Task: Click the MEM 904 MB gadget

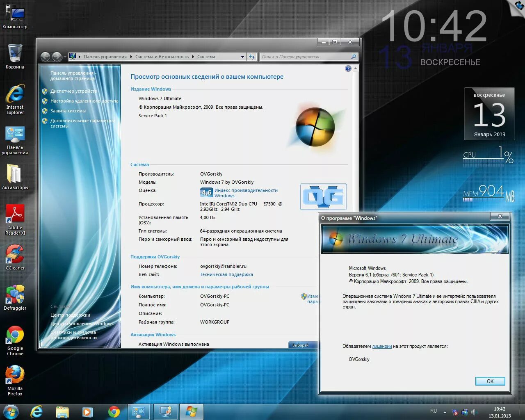Action: (488, 193)
